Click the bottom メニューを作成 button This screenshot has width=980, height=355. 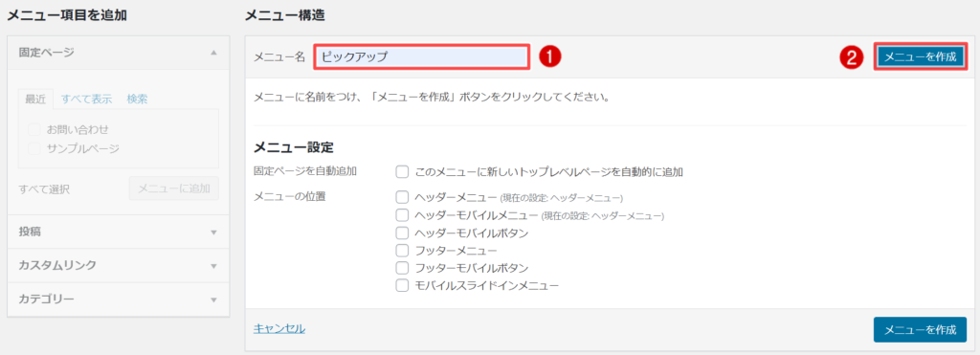click(920, 329)
